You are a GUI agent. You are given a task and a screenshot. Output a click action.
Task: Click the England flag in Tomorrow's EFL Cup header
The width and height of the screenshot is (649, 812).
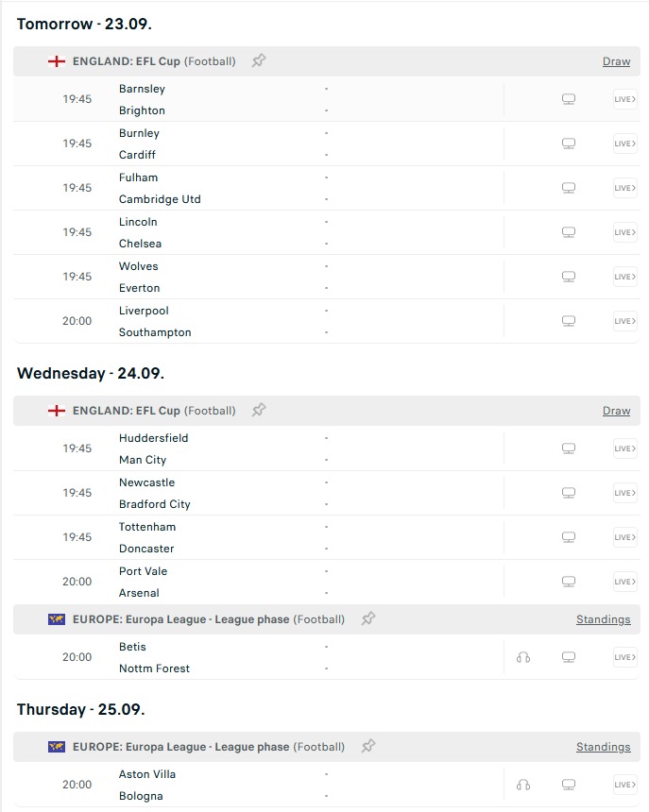[57, 61]
